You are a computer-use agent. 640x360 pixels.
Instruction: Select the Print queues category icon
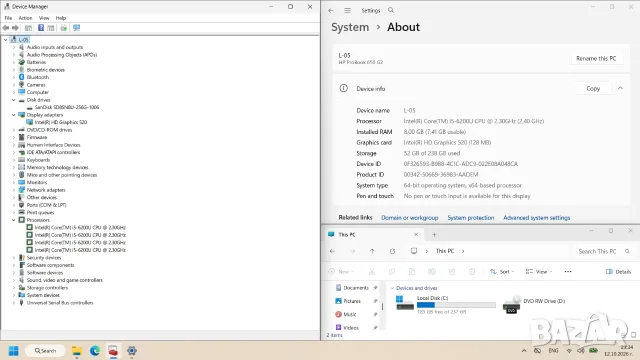[22, 213]
